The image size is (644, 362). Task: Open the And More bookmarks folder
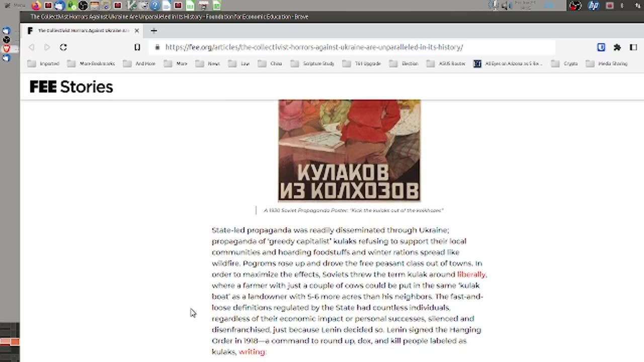[139, 64]
